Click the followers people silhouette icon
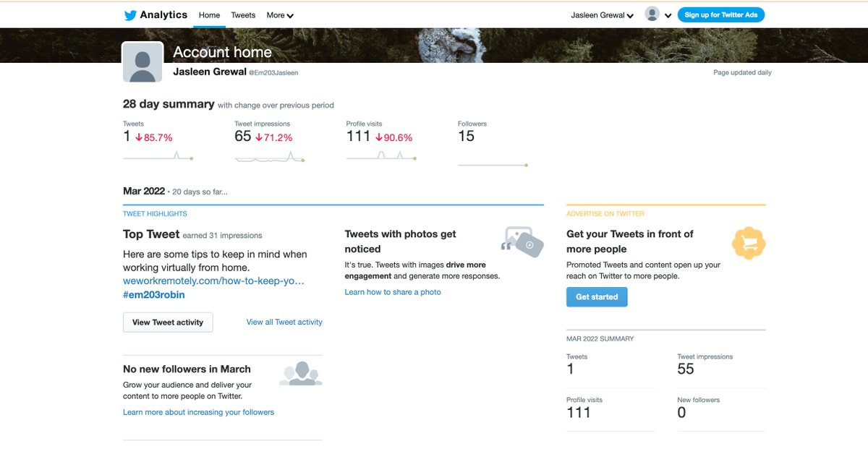Image resolution: width=868 pixels, height=449 pixels. [301, 373]
